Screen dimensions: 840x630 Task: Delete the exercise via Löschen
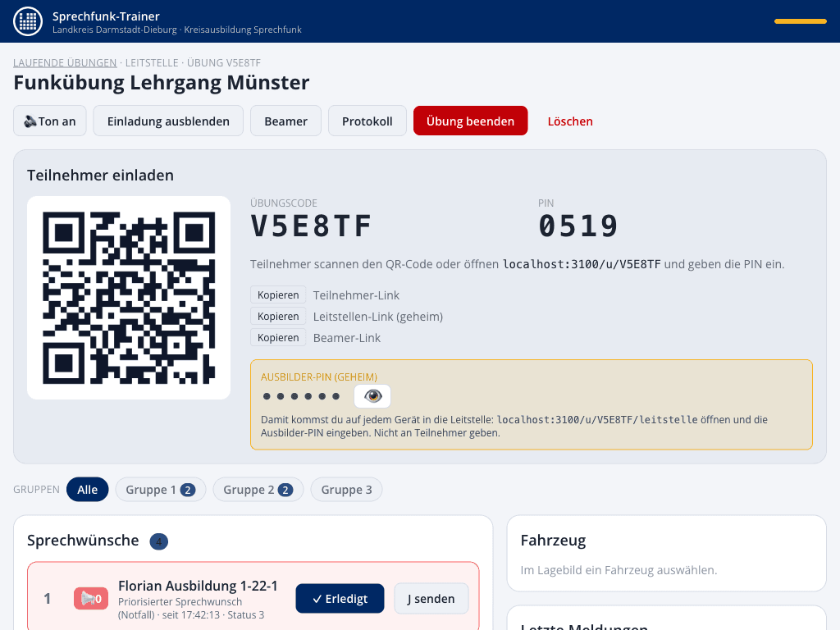point(570,121)
